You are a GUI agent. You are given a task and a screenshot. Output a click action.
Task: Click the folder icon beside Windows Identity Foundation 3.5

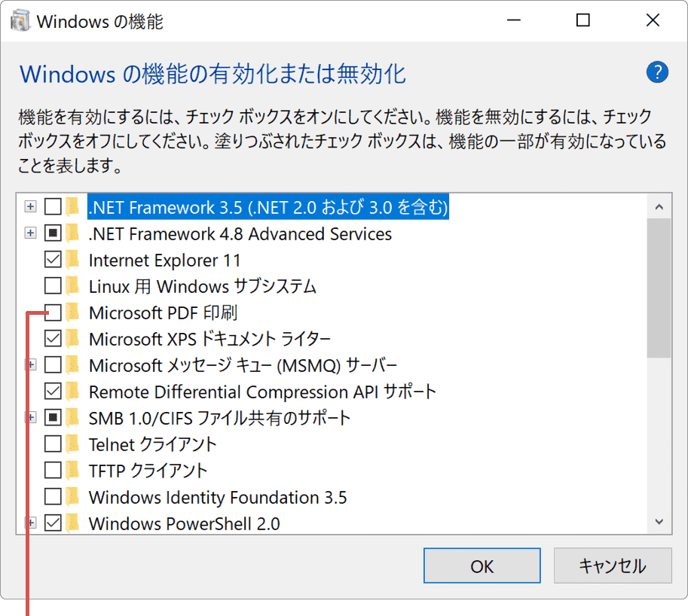coord(72,497)
